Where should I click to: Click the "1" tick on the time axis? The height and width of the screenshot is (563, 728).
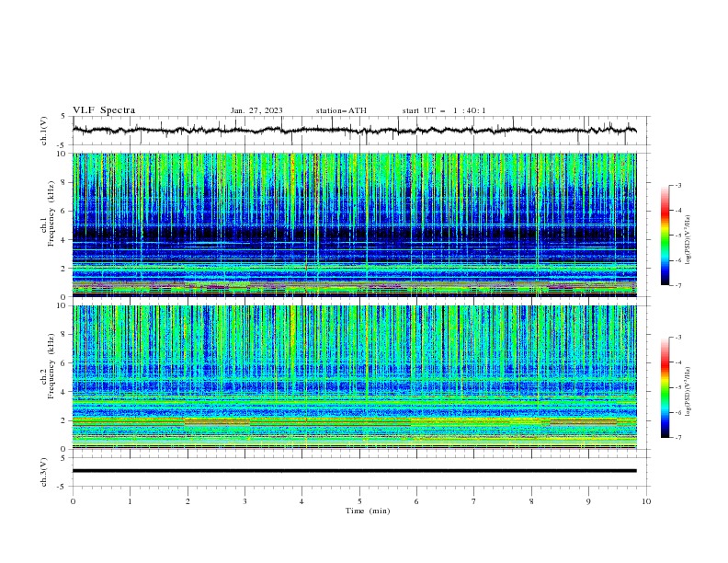(130, 501)
